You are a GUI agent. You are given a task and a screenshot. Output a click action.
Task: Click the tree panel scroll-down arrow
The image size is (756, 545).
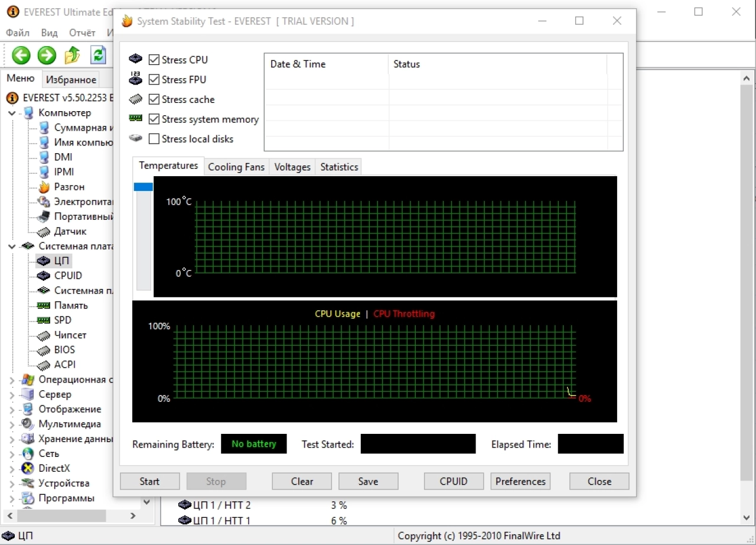point(147,502)
